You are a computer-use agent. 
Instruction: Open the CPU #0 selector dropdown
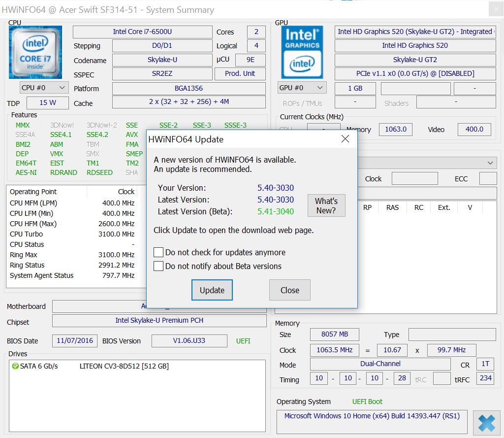coord(44,88)
